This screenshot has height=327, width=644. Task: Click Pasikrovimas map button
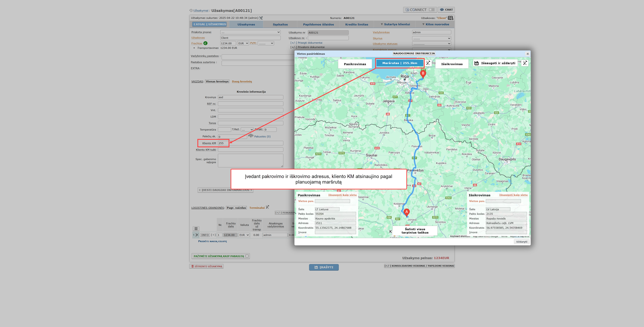click(355, 64)
